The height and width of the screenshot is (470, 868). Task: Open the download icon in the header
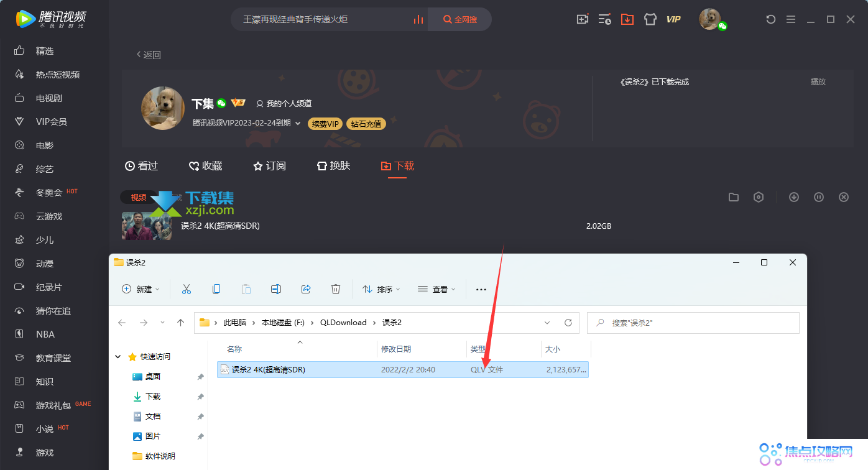click(x=627, y=19)
